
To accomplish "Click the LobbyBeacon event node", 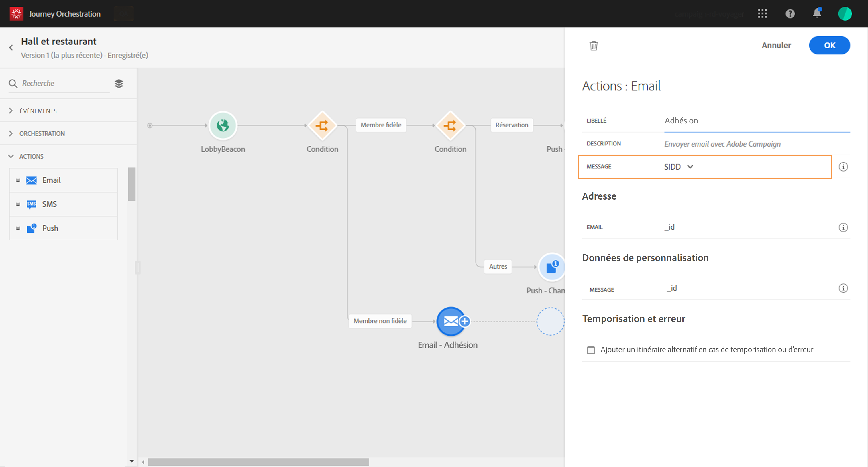I will coord(223,126).
